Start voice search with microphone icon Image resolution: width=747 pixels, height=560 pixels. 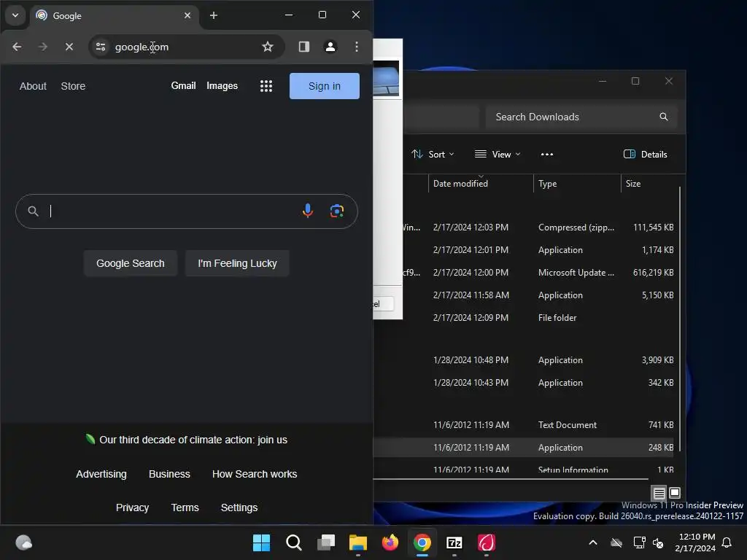click(x=308, y=211)
